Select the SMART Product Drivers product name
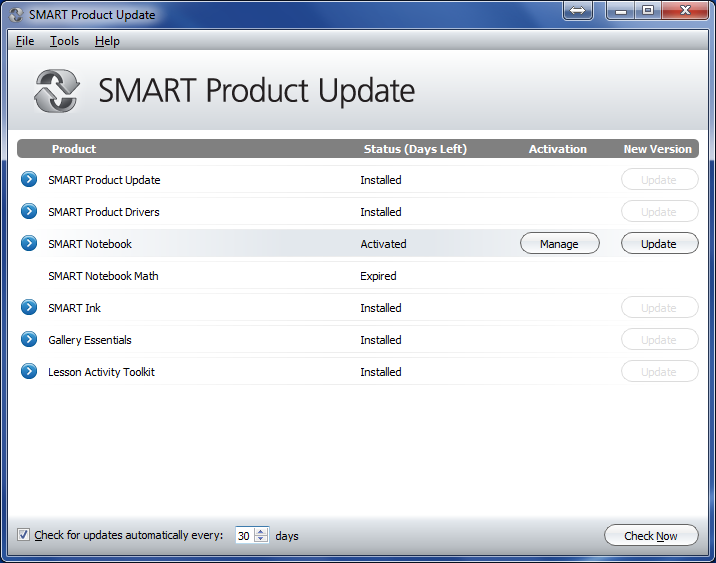Screen dimensions: 716x563 click(x=104, y=212)
